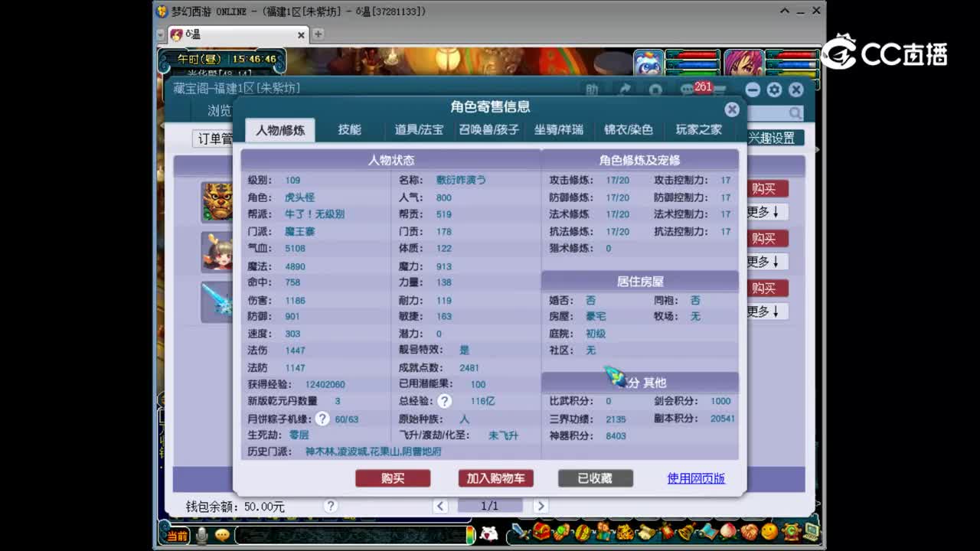Screen dimensions: 980x551
Task: Open the crossed sword attack icon
Action: point(521,531)
